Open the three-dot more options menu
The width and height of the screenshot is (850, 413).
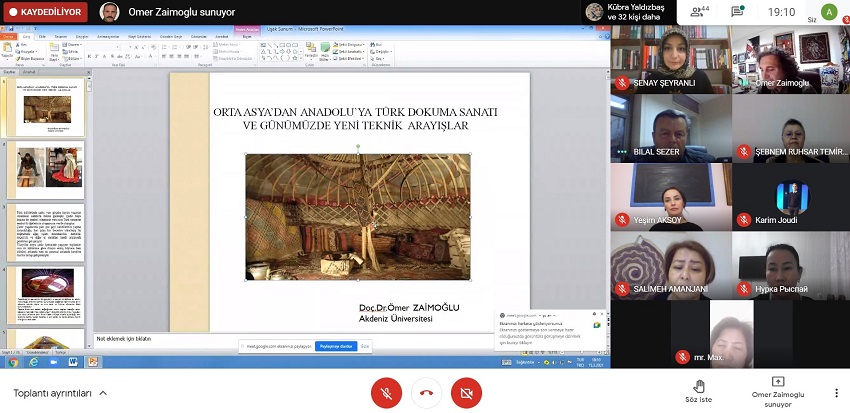pos(836,393)
